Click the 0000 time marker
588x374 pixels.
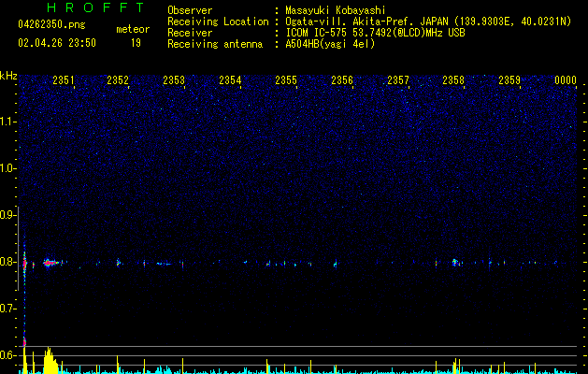tap(566, 80)
